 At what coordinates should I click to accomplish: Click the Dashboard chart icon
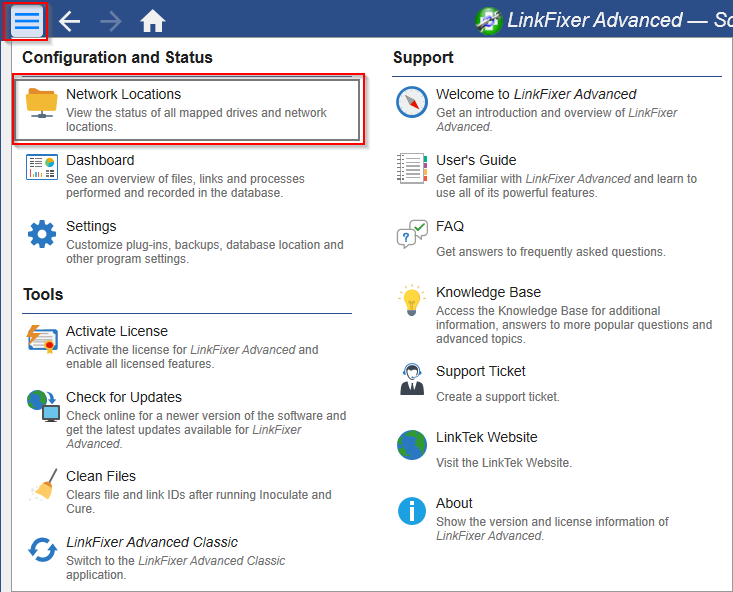(42, 167)
